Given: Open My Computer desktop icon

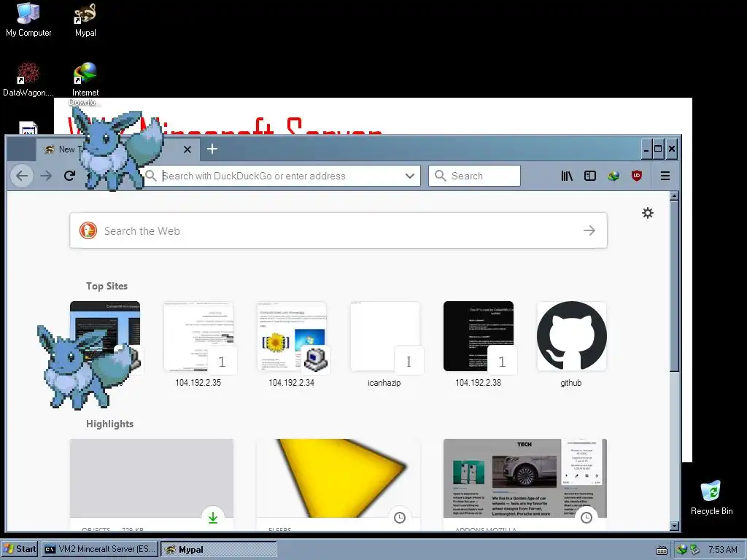Looking at the screenshot, I should (28, 20).
